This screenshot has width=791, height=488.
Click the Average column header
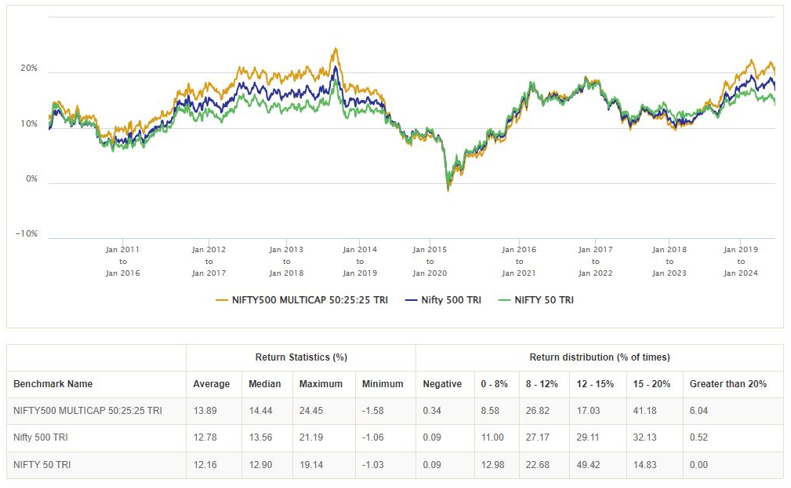(211, 384)
